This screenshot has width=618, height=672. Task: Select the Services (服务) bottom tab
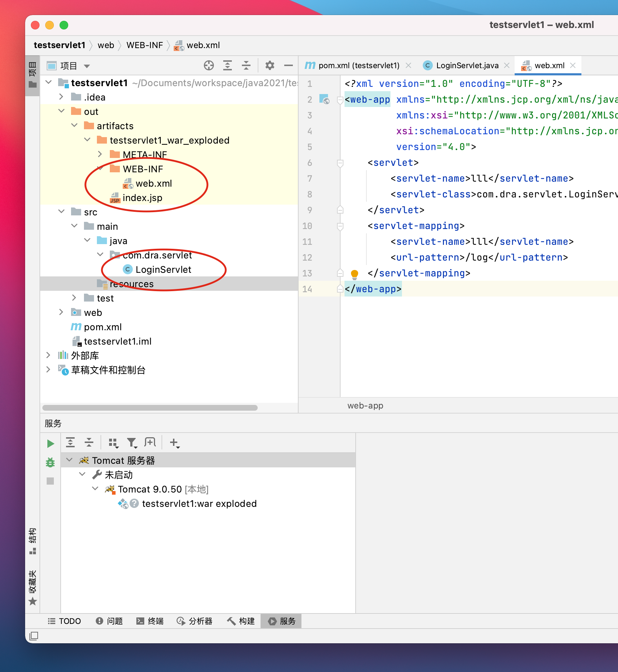point(281,621)
